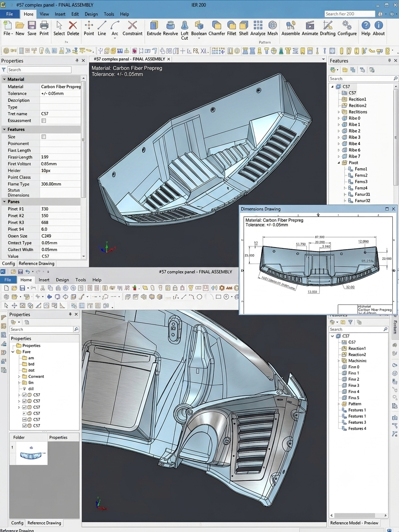Open the Help question mark icon

[366, 25]
